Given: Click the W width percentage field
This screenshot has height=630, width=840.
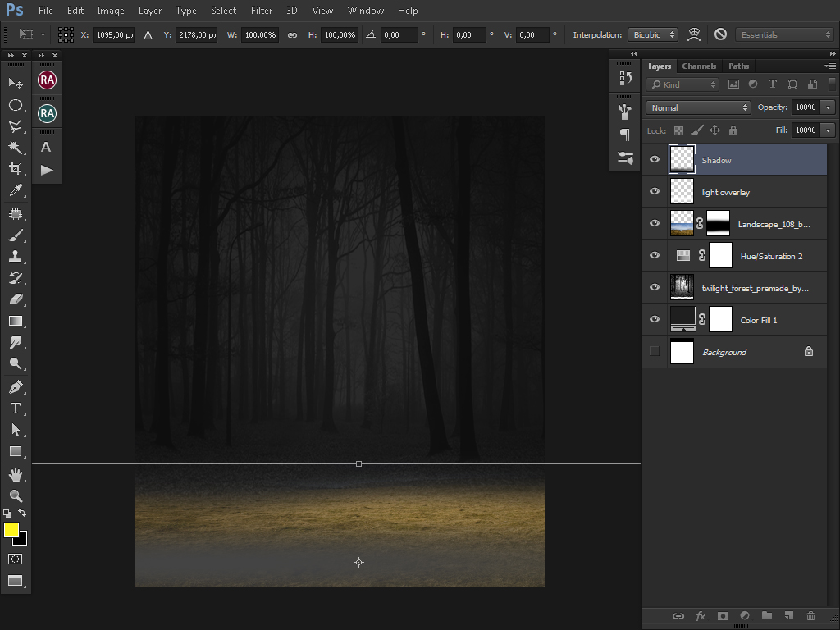Looking at the screenshot, I should coord(260,34).
